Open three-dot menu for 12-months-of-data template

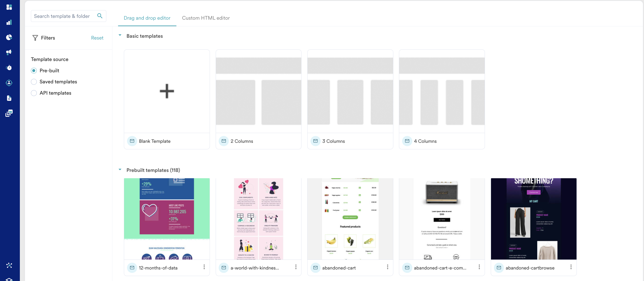point(204,267)
